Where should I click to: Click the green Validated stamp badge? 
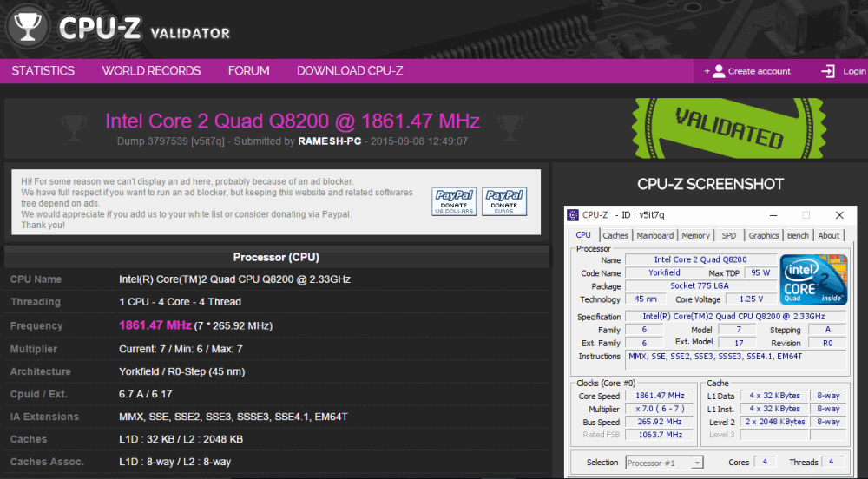point(728,128)
